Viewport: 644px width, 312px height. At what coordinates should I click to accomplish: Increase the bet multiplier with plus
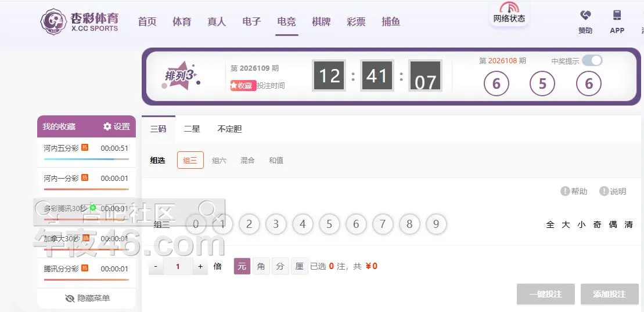click(x=200, y=266)
